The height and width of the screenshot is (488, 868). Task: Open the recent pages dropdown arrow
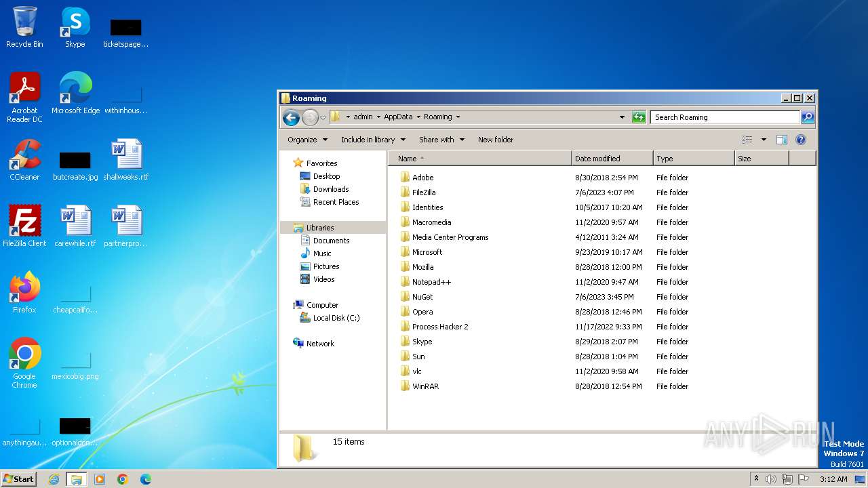click(323, 117)
